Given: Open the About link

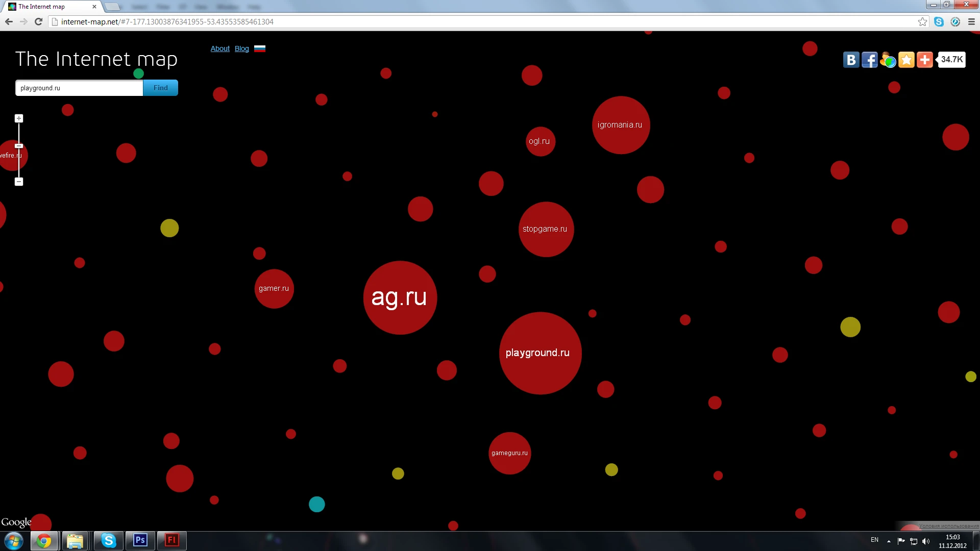Looking at the screenshot, I should click(x=220, y=49).
